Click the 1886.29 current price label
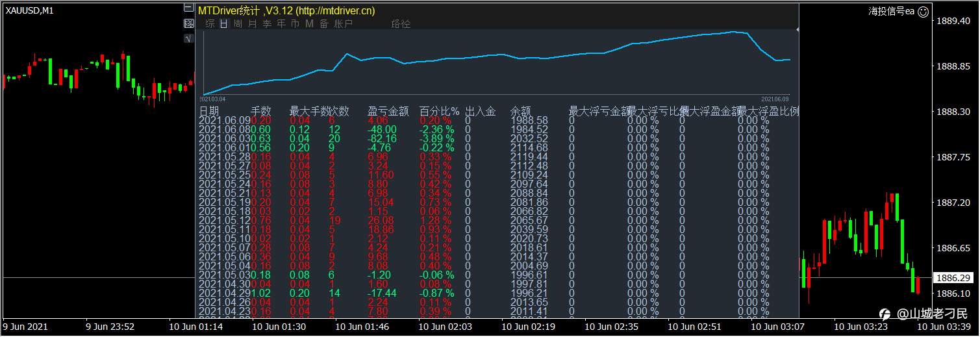980x337 pixels. tap(952, 278)
